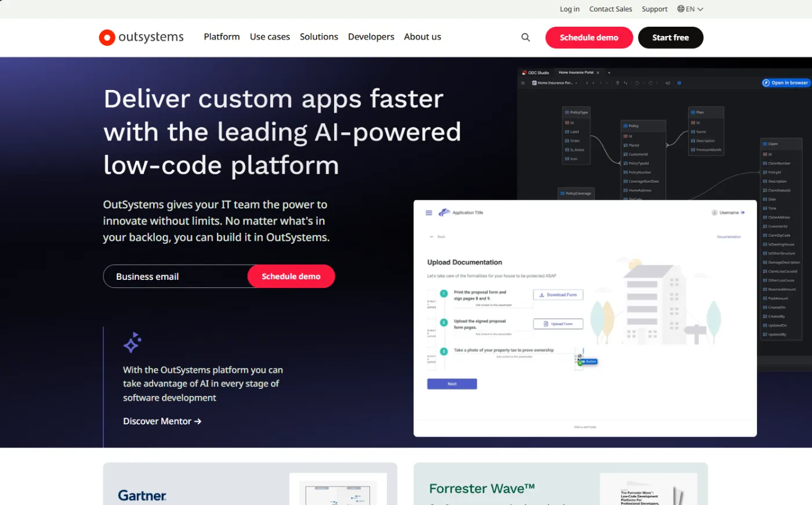Image resolution: width=812 pixels, height=505 pixels.
Task: Click the AI sparkle icon above Mentor text
Action: [x=132, y=342]
